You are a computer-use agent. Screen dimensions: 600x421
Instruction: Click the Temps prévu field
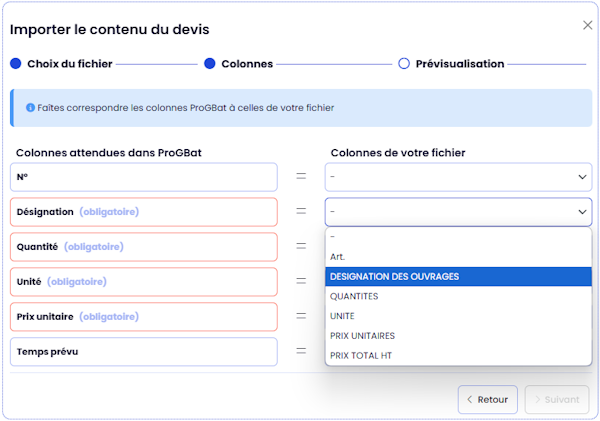pyautogui.click(x=144, y=352)
